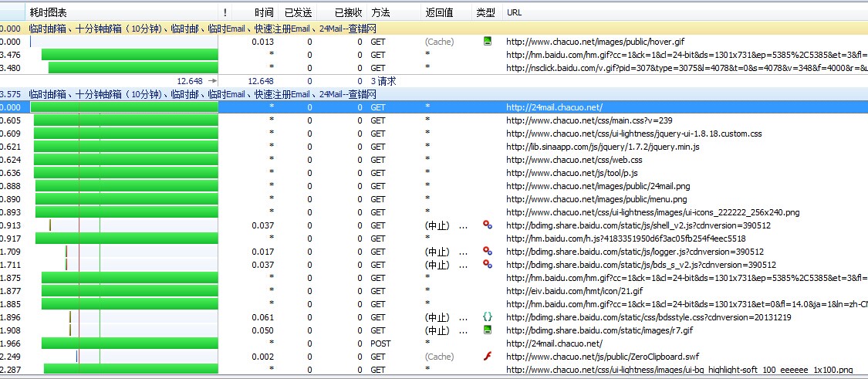Click the Flash icon for ZeroClipboard.swf
This screenshot has width=868, height=379.
(x=487, y=357)
